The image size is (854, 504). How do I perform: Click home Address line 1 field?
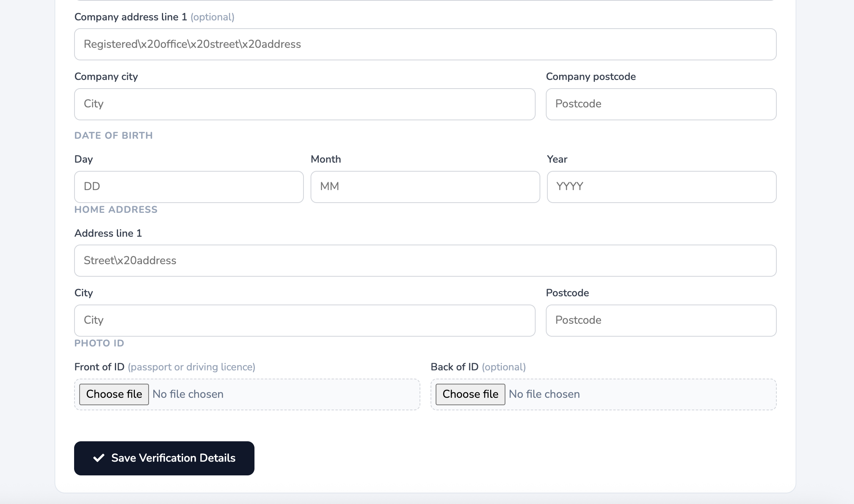pyautogui.click(x=425, y=261)
